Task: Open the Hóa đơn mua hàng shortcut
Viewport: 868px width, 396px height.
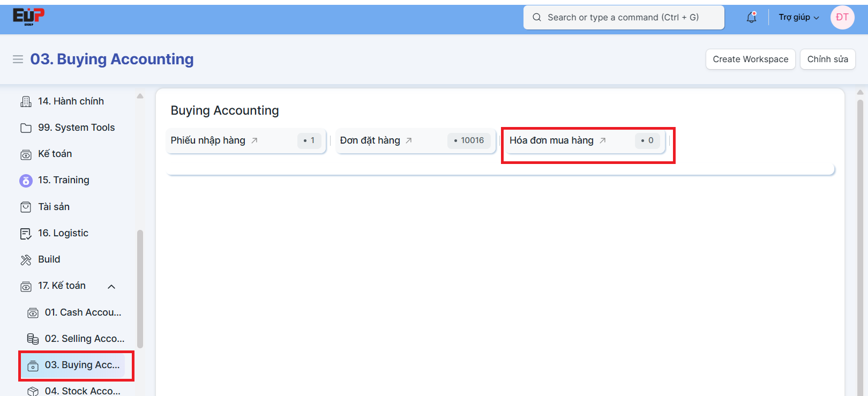Action: tap(551, 140)
